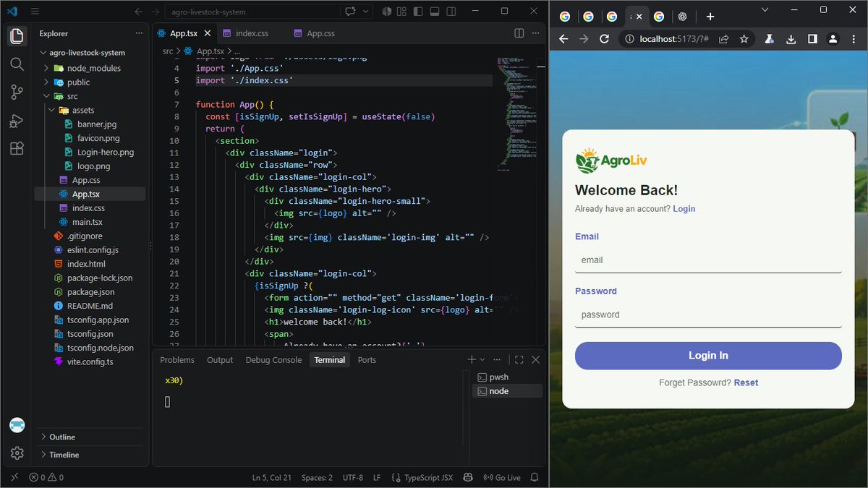Image resolution: width=868 pixels, height=488 pixels.
Task: Open the remote window indicator in status bar
Action: click(15, 478)
